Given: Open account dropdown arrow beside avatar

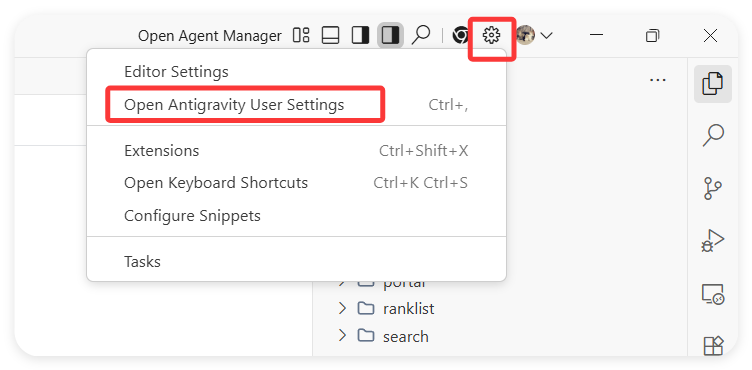Looking at the screenshot, I should 546,35.
